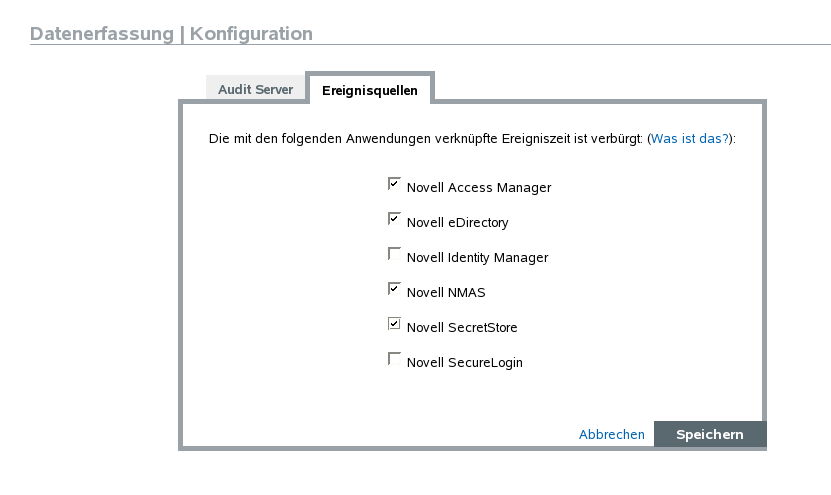Uncheck the Novell SecretStore checkbox
Screen dimensions: 831x495
click(394, 325)
